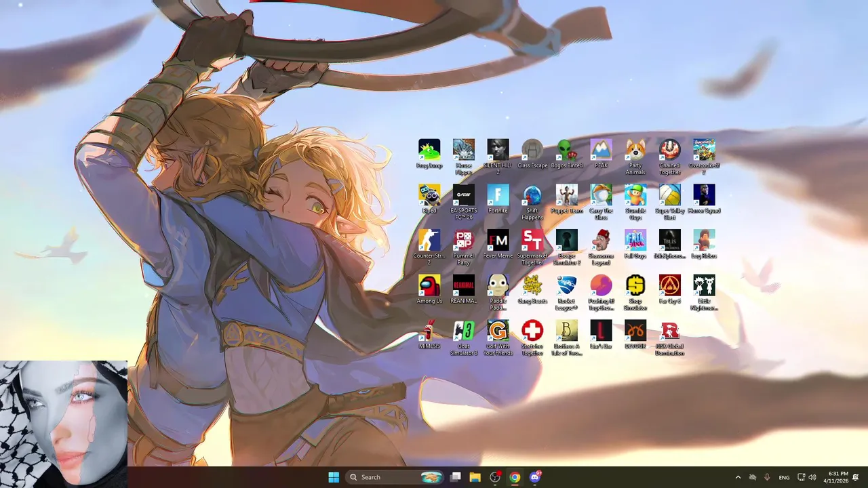Screen dimensions: 868x488
Task: Launch Counter-Strike 2 shortcut
Action: 429,248
